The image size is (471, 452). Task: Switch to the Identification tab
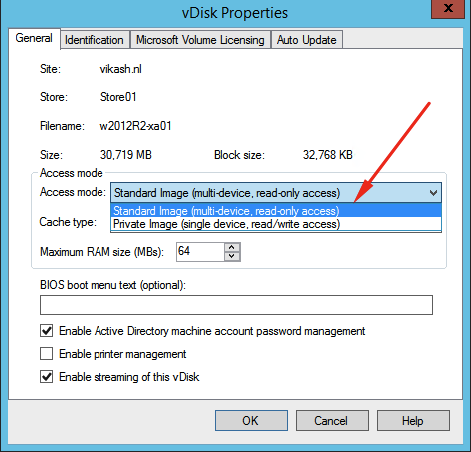(x=94, y=40)
